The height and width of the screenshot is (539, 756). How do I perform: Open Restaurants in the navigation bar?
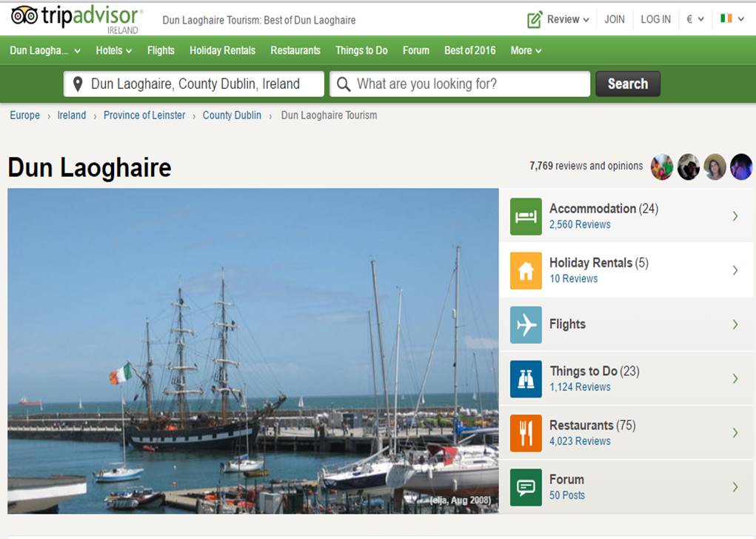[295, 50]
